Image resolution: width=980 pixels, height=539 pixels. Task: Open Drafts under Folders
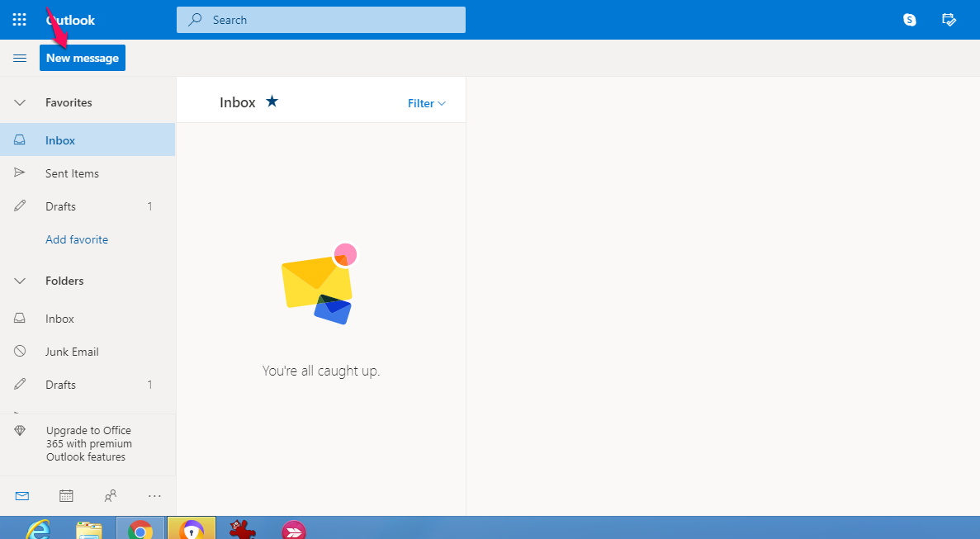tap(88, 385)
